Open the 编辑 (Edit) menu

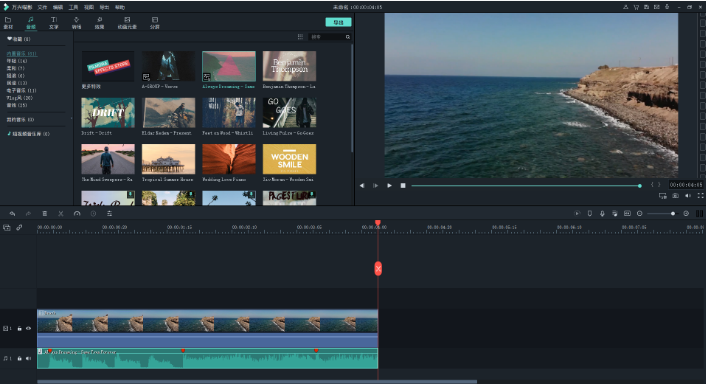[58, 7]
